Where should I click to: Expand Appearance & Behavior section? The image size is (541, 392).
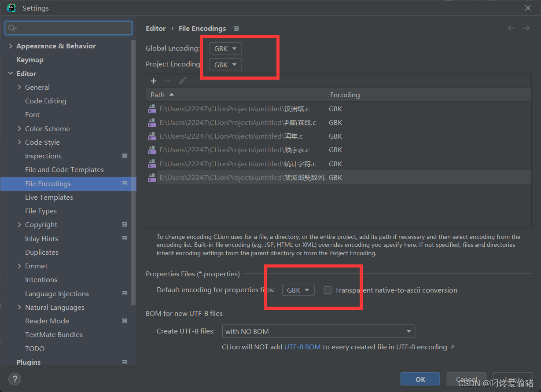point(11,46)
